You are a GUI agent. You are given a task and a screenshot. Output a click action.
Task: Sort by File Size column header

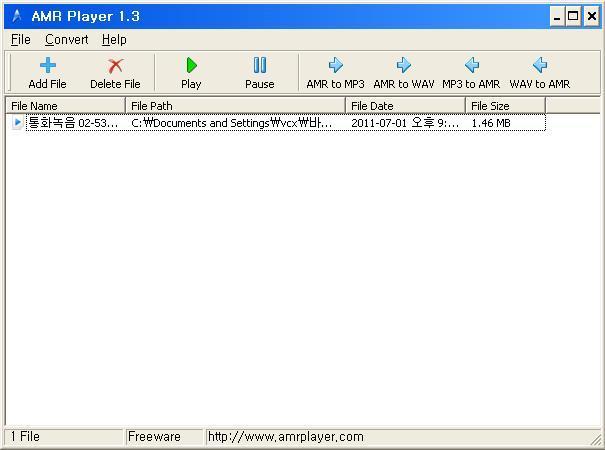[505, 106]
